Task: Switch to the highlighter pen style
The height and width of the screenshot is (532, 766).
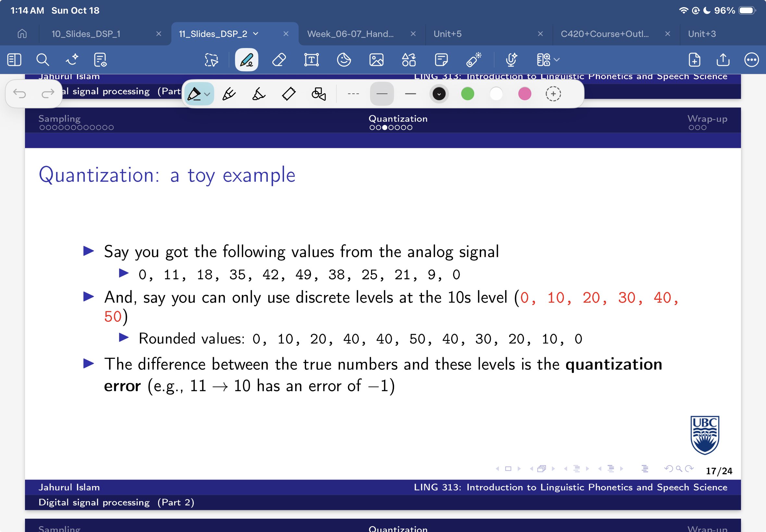Action: click(x=258, y=94)
